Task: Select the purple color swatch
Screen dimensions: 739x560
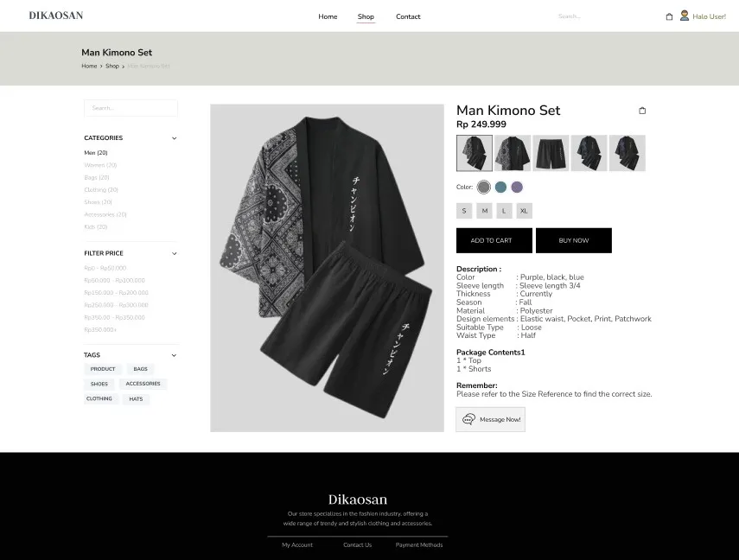Action: click(x=517, y=187)
